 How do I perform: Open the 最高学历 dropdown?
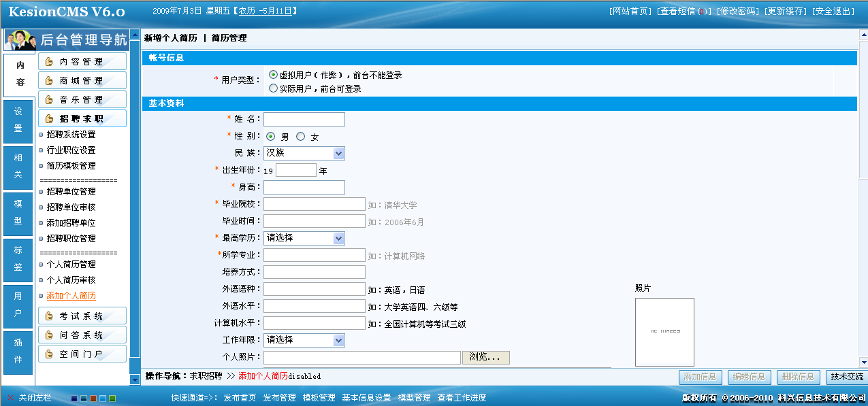pos(304,239)
